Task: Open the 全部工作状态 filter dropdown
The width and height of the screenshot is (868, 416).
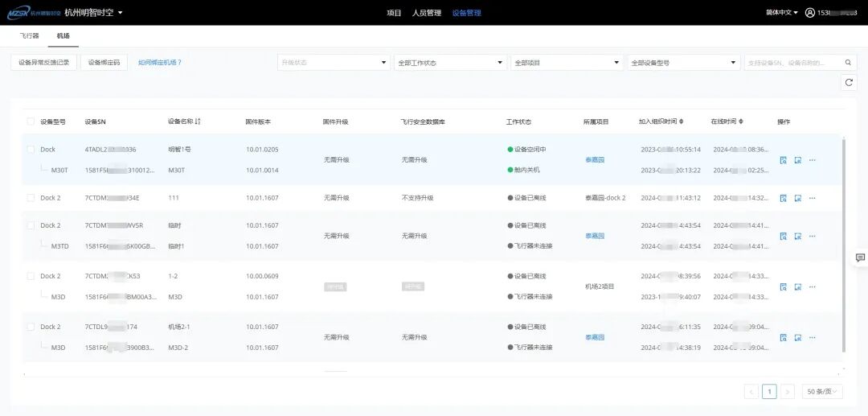Action: click(x=450, y=63)
